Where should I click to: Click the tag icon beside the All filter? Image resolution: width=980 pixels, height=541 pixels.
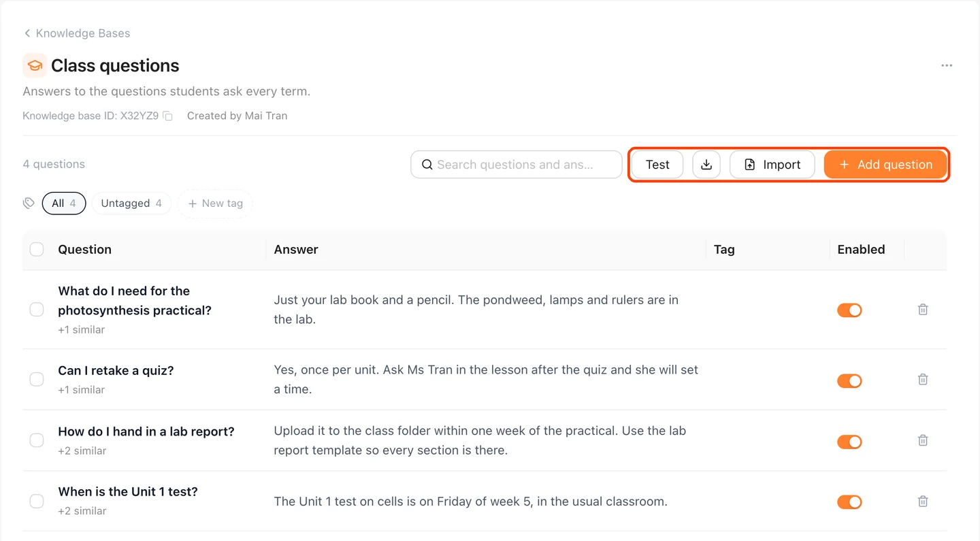29,203
